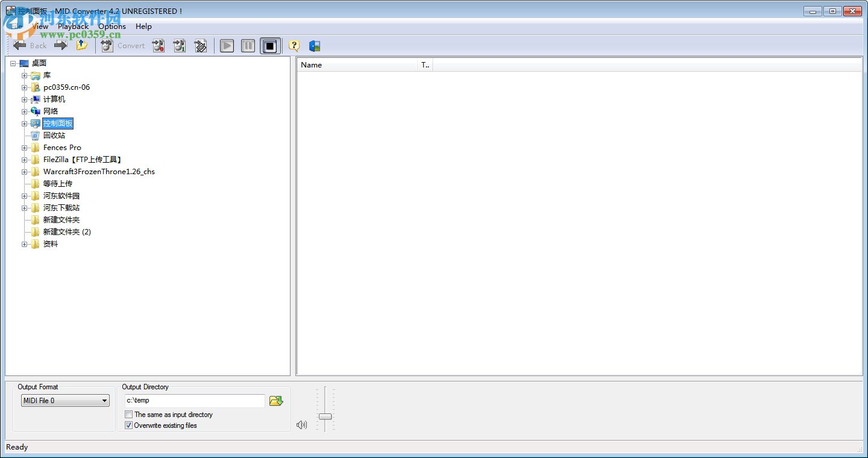
Task: Sort by the Name column header
Action: [357, 65]
